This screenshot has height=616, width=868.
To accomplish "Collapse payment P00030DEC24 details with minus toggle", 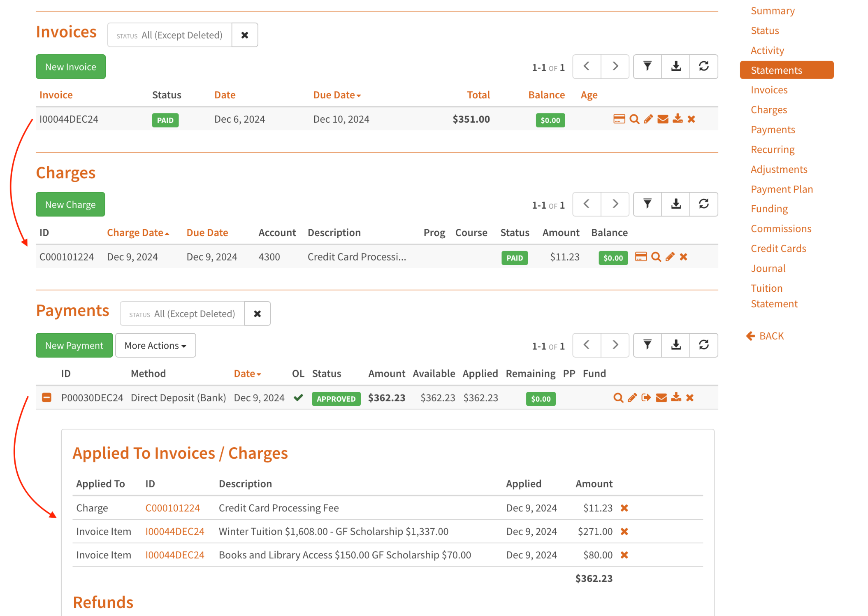I will pos(47,397).
